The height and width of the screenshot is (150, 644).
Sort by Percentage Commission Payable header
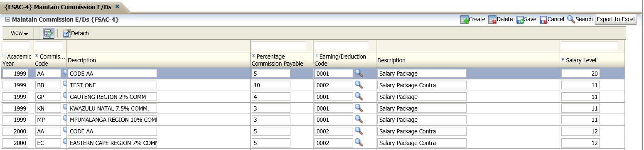[277, 60]
